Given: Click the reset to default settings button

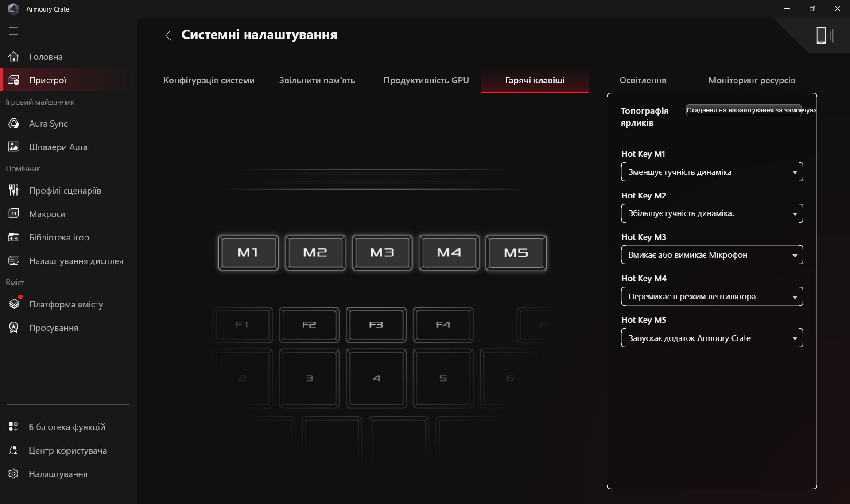Looking at the screenshot, I should tap(744, 110).
